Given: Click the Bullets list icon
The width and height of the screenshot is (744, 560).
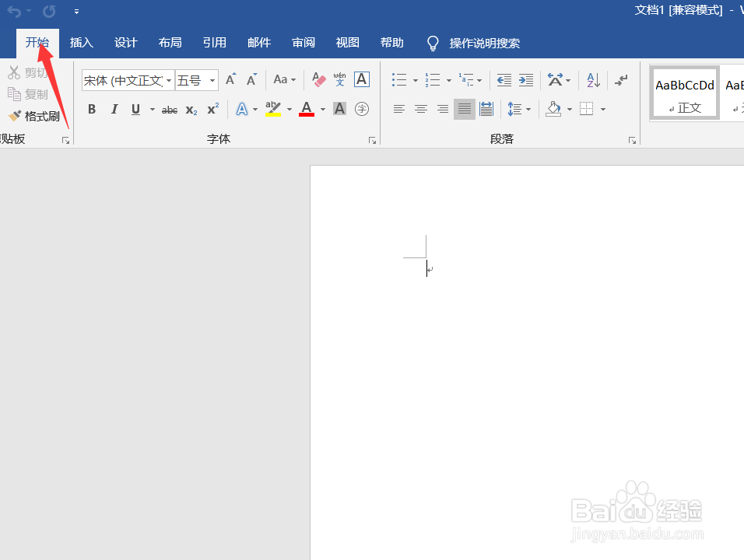Looking at the screenshot, I should tap(399, 79).
